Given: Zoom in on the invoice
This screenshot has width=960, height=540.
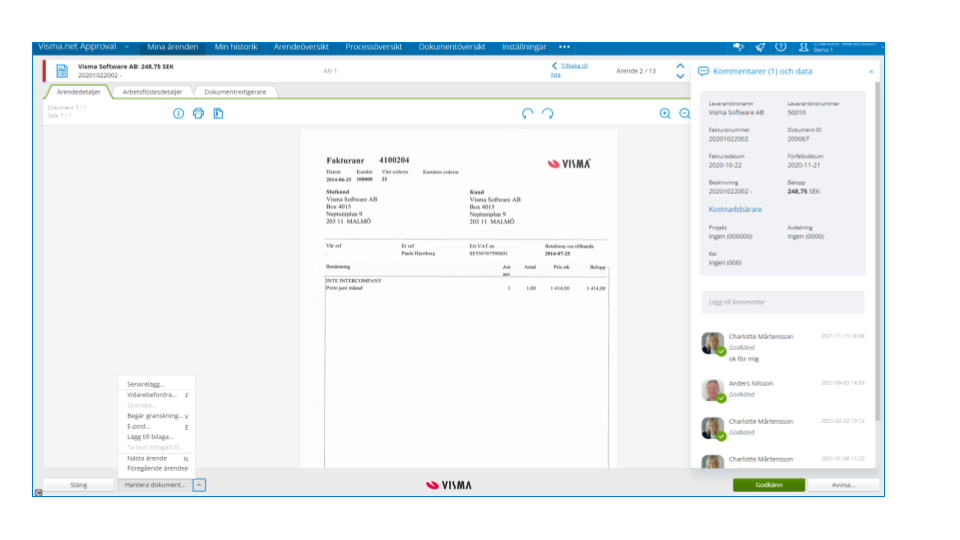Looking at the screenshot, I should pos(665,113).
